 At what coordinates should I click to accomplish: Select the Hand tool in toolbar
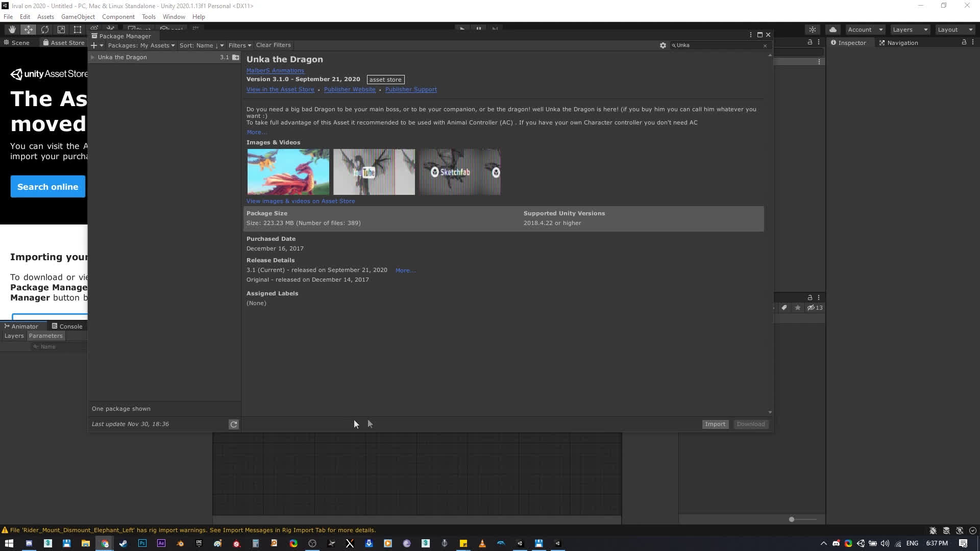pyautogui.click(x=12, y=30)
